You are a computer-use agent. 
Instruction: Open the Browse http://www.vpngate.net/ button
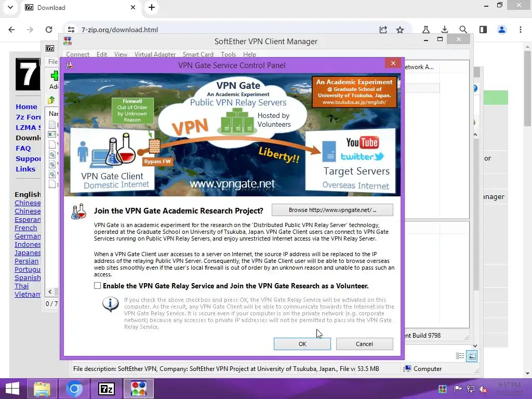(332, 210)
